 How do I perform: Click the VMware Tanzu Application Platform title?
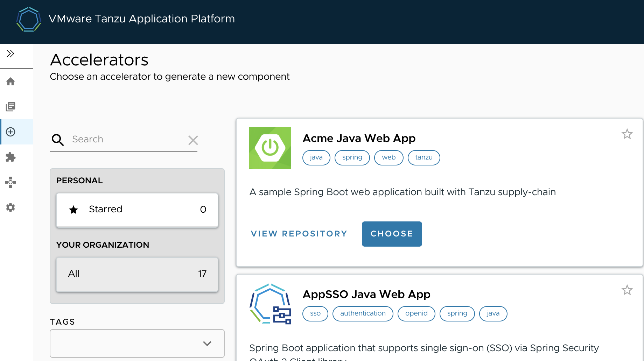pos(142,19)
